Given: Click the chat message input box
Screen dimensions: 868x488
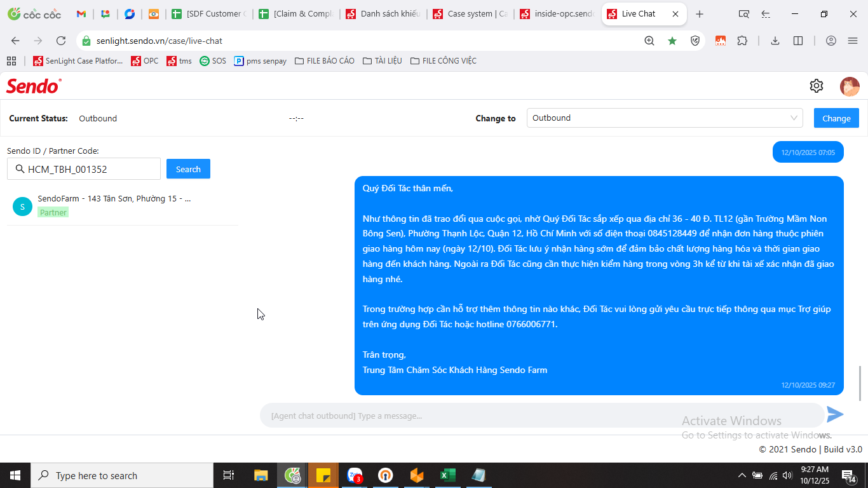Looking at the screenshot, I should pyautogui.click(x=542, y=416).
